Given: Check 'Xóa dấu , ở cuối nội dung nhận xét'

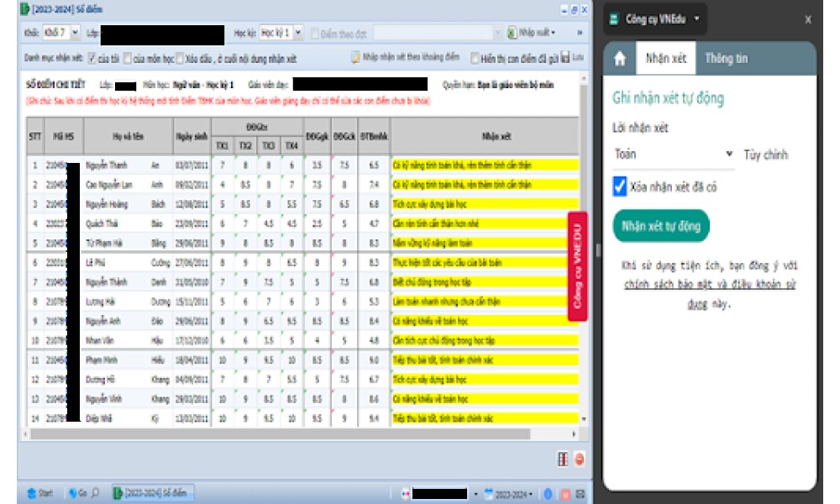Looking at the screenshot, I should (180, 58).
